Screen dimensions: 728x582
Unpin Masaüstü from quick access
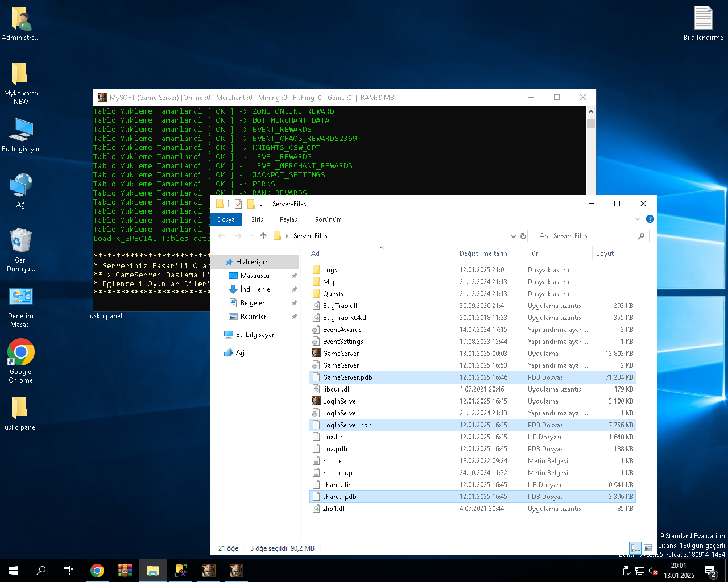pos(294,276)
